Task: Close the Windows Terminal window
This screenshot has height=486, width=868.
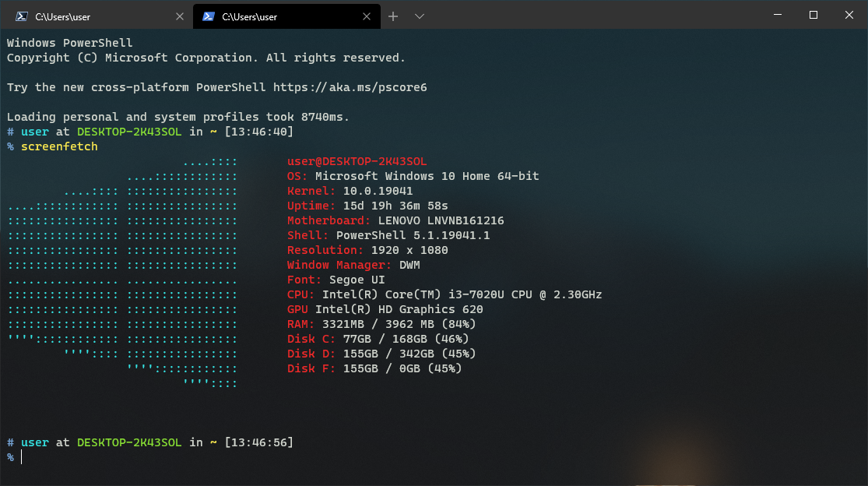Action: (849, 15)
